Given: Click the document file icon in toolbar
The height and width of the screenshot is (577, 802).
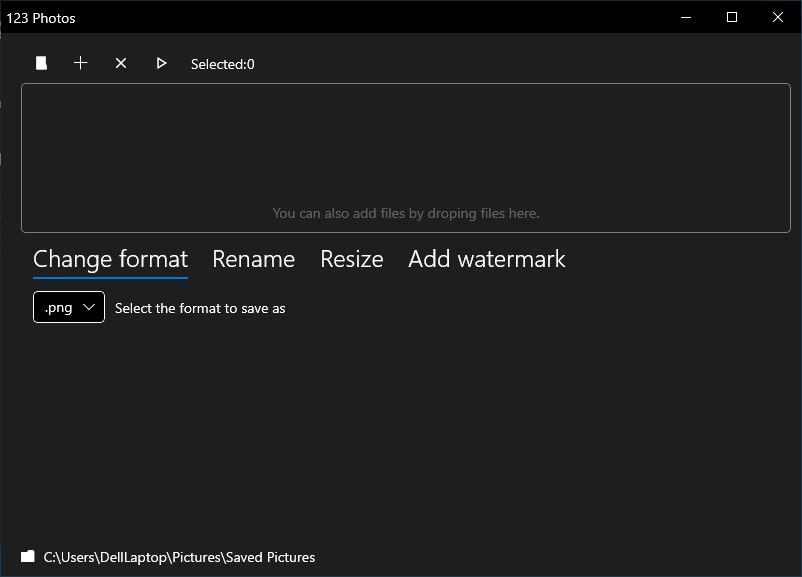Looking at the screenshot, I should click(x=41, y=63).
